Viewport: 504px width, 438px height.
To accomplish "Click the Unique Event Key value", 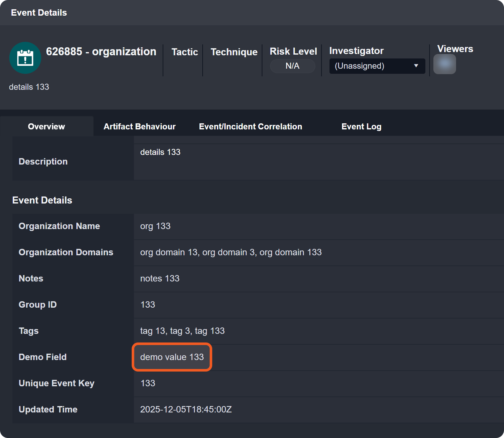I will [148, 383].
